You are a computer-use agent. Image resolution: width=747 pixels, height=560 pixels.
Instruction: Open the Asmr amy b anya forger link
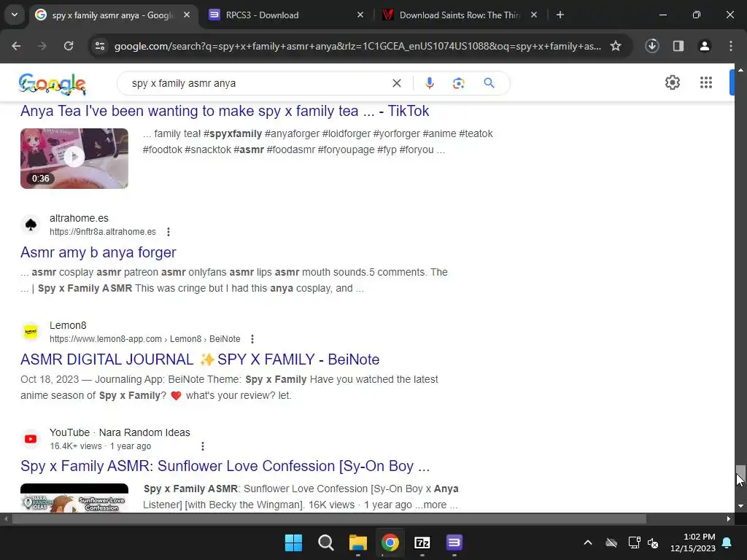(x=98, y=252)
